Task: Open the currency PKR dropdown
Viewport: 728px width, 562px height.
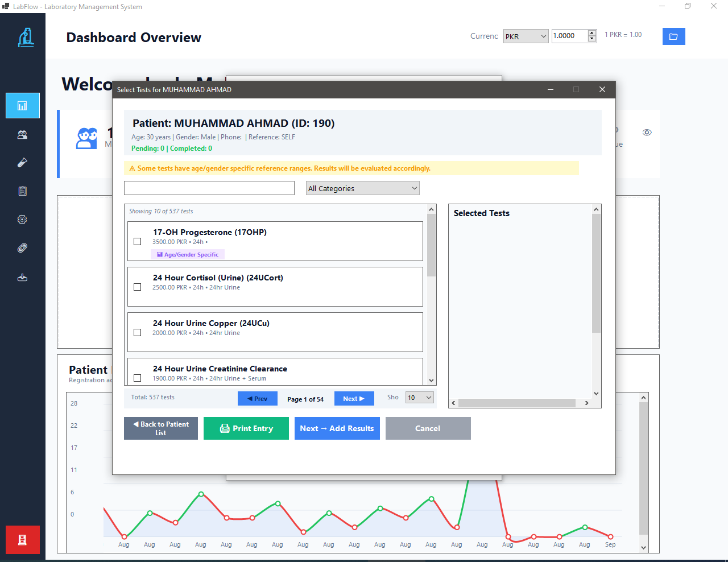Action: pyautogui.click(x=526, y=36)
